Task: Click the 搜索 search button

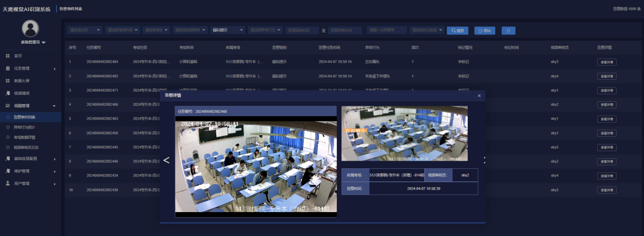Action: click(457, 31)
